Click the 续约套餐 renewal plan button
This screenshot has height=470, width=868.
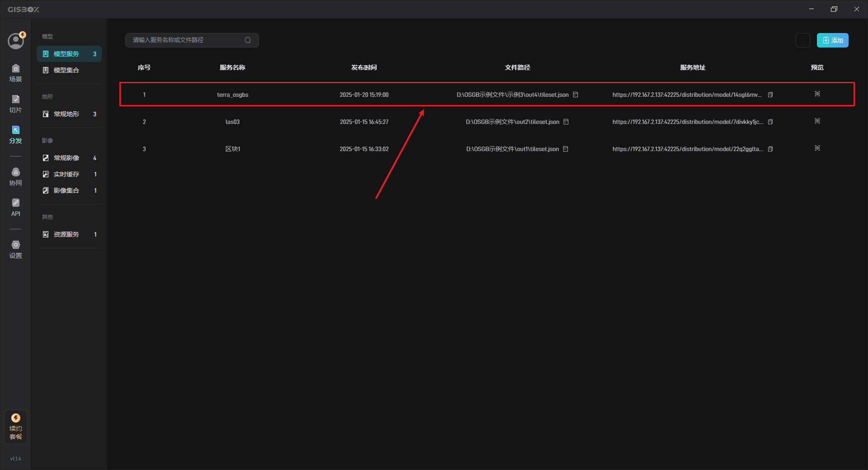click(16, 427)
